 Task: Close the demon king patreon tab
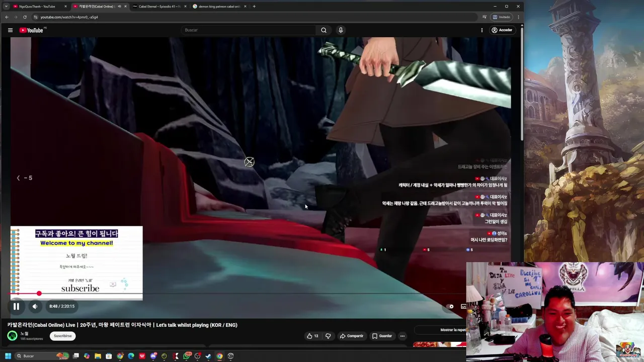point(245,7)
